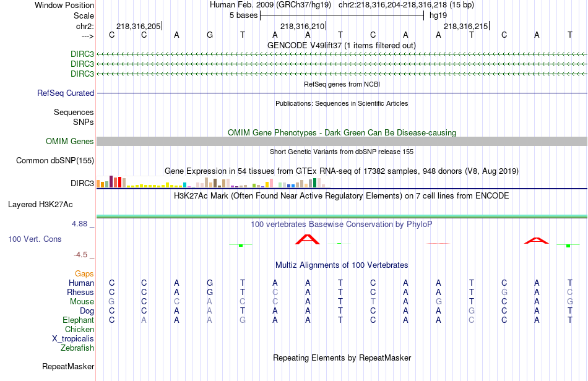The height and width of the screenshot is (381, 588).
Task: Click the Human species row label
Action: (x=81, y=283)
